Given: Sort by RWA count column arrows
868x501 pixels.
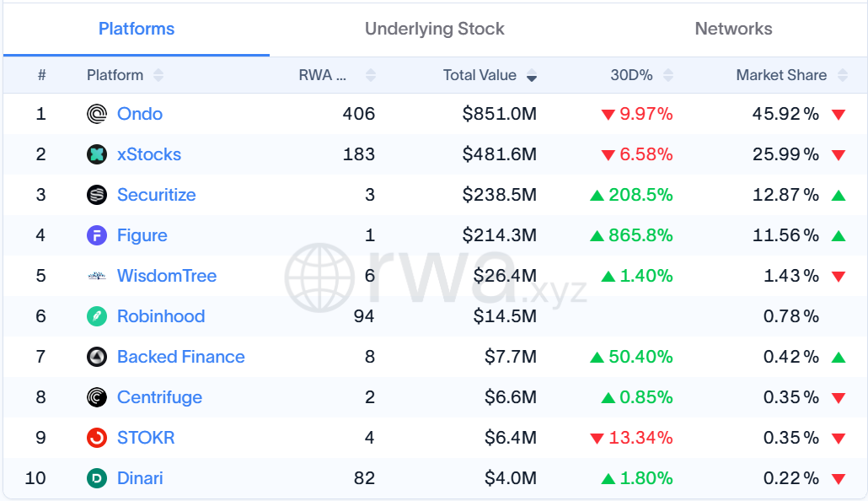Looking at the screenshot, I should pos(371,75).
